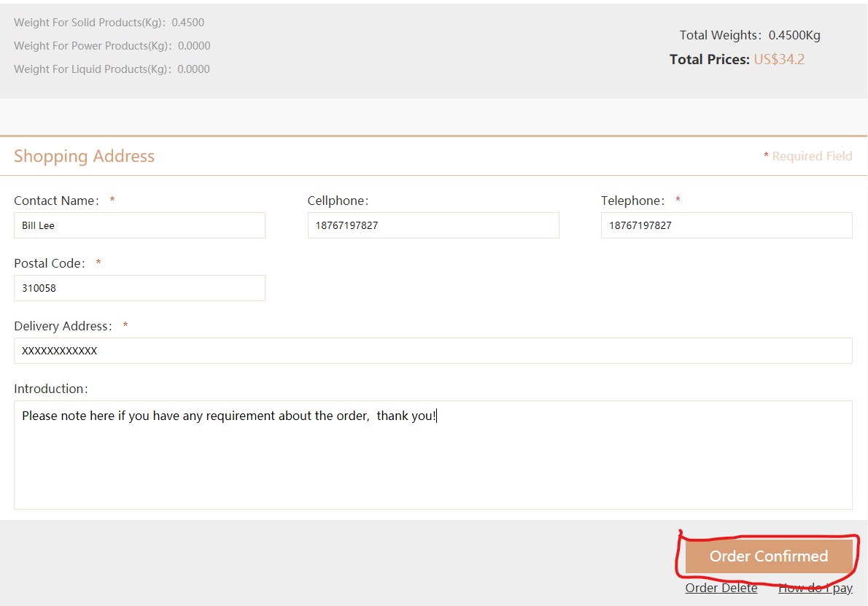Screen dimensions: 868x606
Task: Click the Shopping Address heading
Action: click(x=84, y=156)
